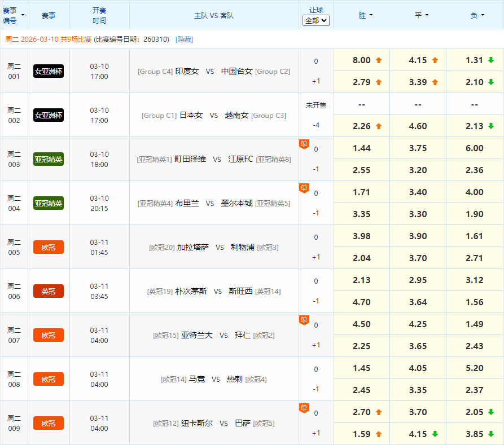The image size is (504, 445).
Task: Click the 单 tag on match 003
Action: tap(304, 144)
